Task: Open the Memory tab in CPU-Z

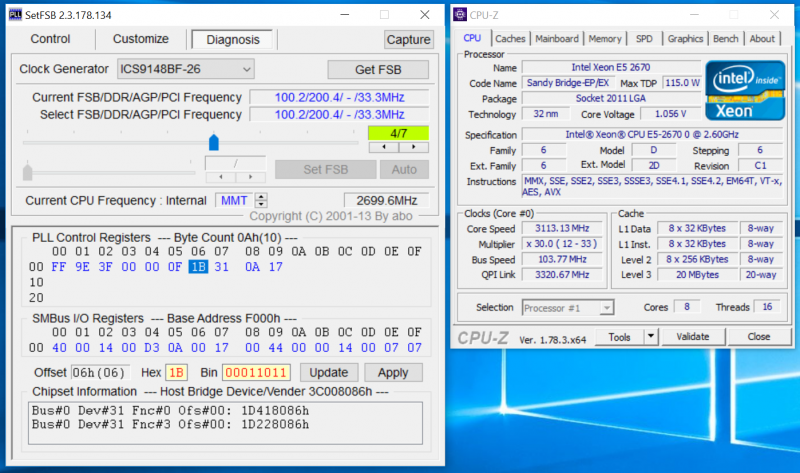Action: 605,39
